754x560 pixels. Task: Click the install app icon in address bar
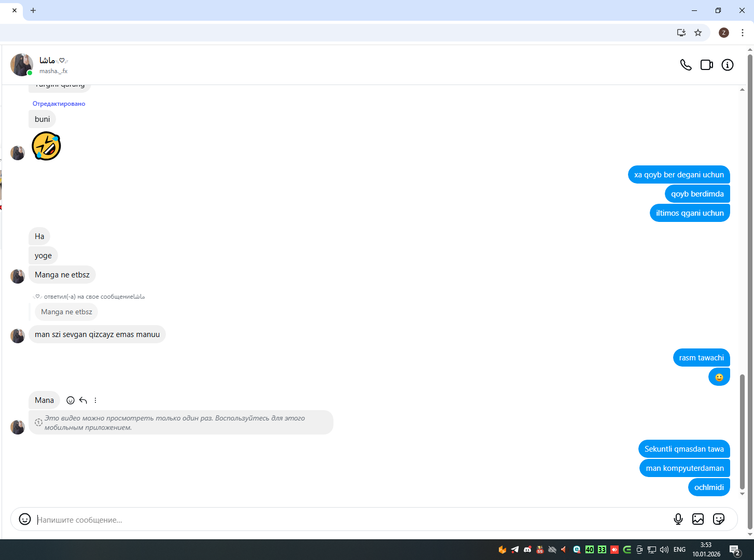681,33
